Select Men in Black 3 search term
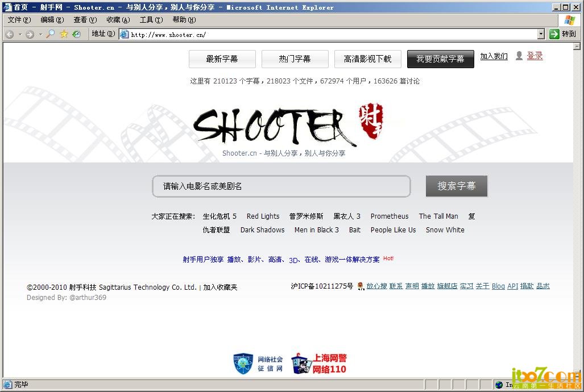The height and width of the screenshot is (392, 584). 317,230
